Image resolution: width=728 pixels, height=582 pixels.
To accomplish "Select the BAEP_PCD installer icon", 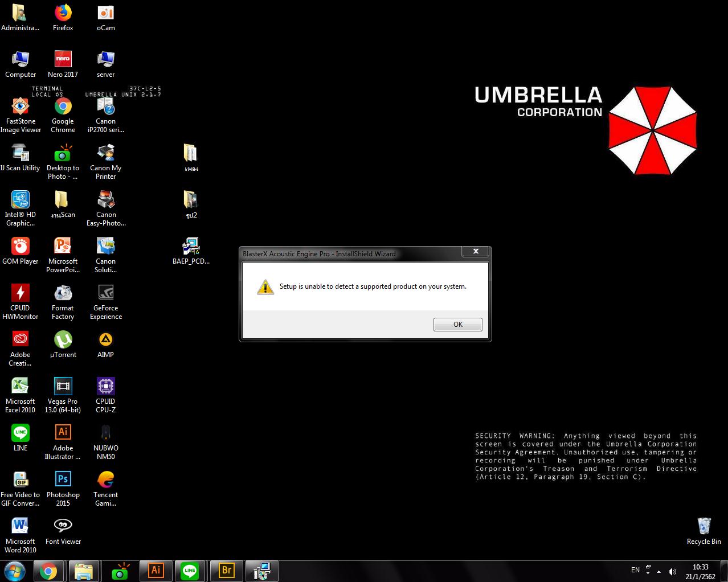I will point(191,251).
